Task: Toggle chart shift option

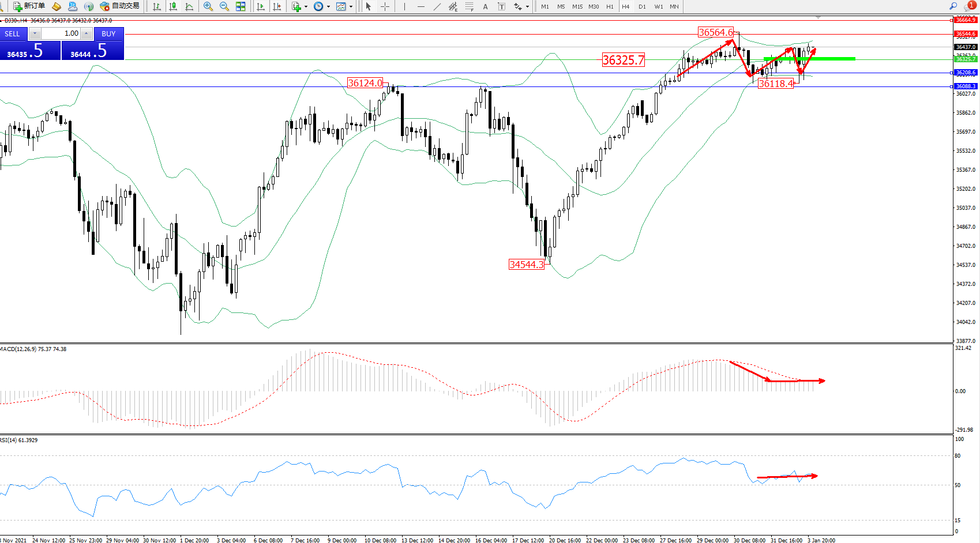Action: [x=277, y=6]
